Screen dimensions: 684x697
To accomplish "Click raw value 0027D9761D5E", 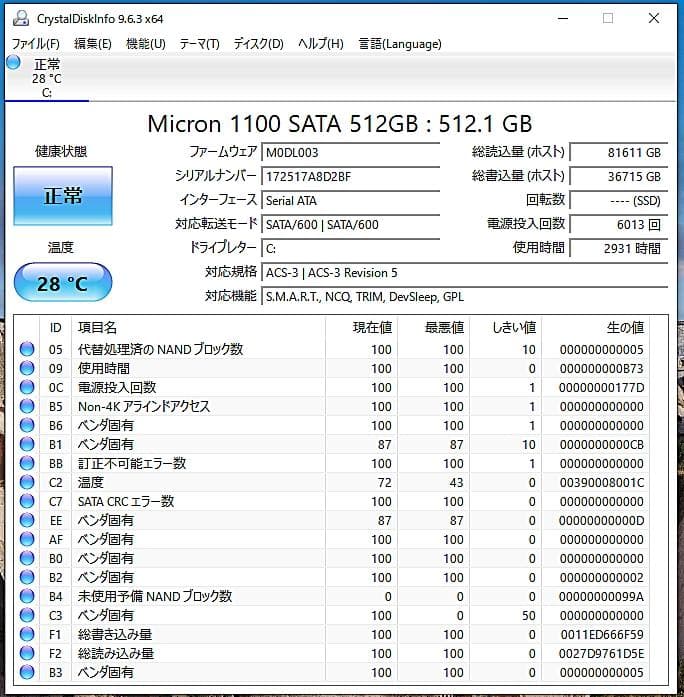I will pos(601,654).
